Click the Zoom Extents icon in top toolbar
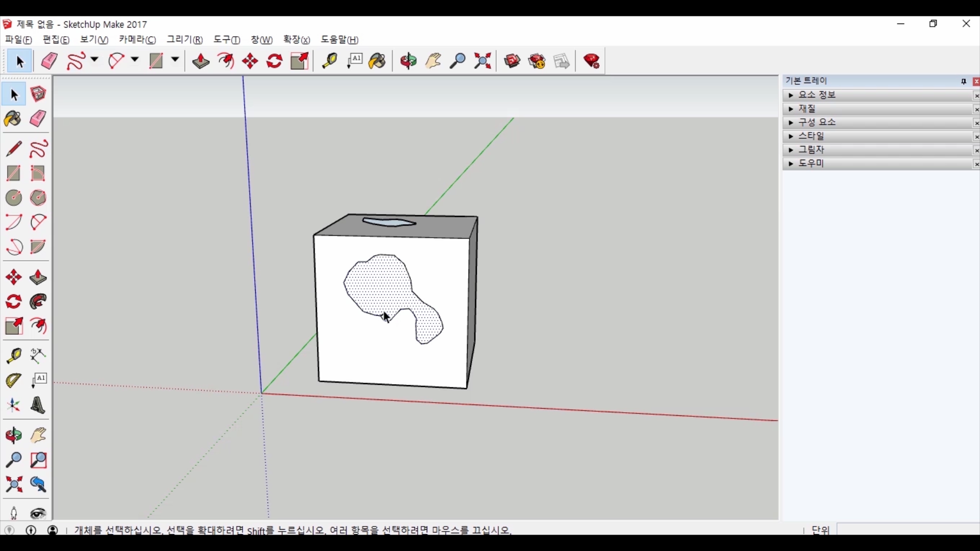The height and width of the screenshot is (551, 980). click(482, 61)
